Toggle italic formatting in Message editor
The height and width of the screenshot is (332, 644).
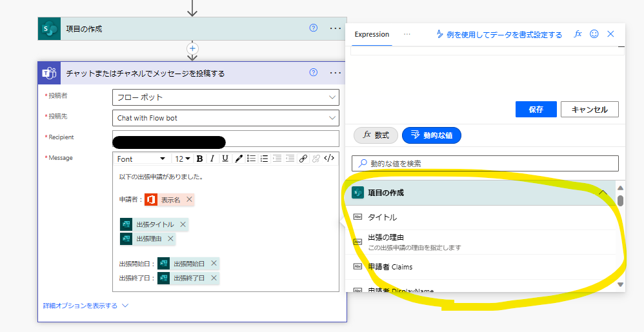point(212,159)
